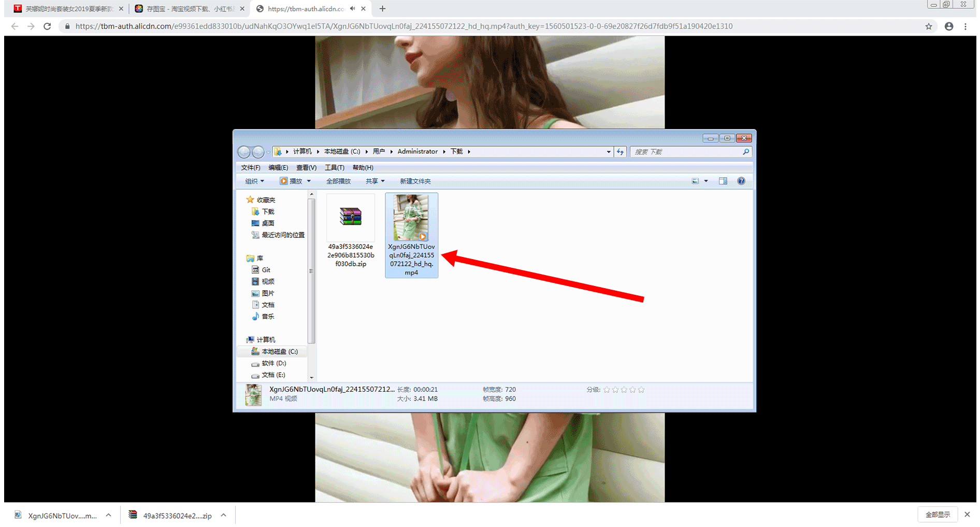Click the Explorer back navigation arrow

(x=244, y=152)
